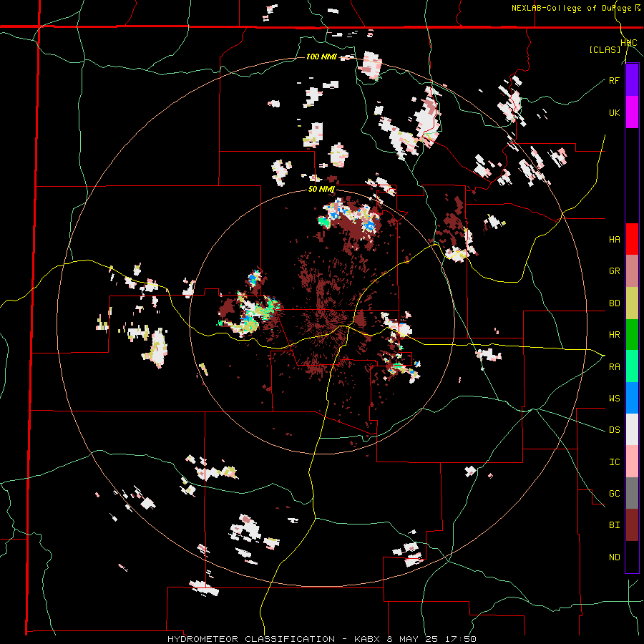Click the GR legend label

point(614,271)
